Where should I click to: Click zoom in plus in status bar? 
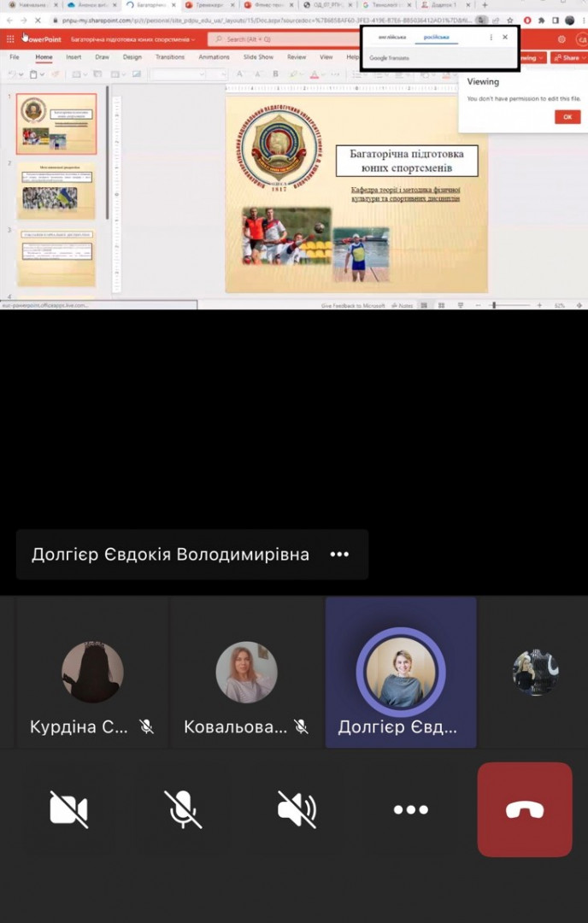[x=540, y=305]
